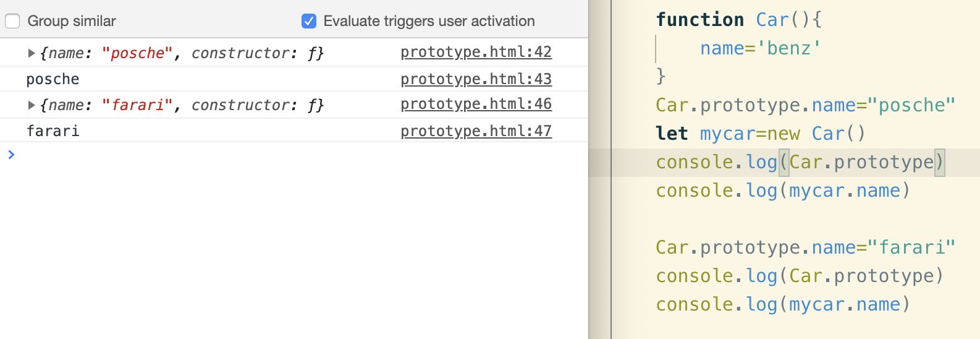Click the console prompt chevron
This screenshot has height=339, width=980.
[11, 155]
